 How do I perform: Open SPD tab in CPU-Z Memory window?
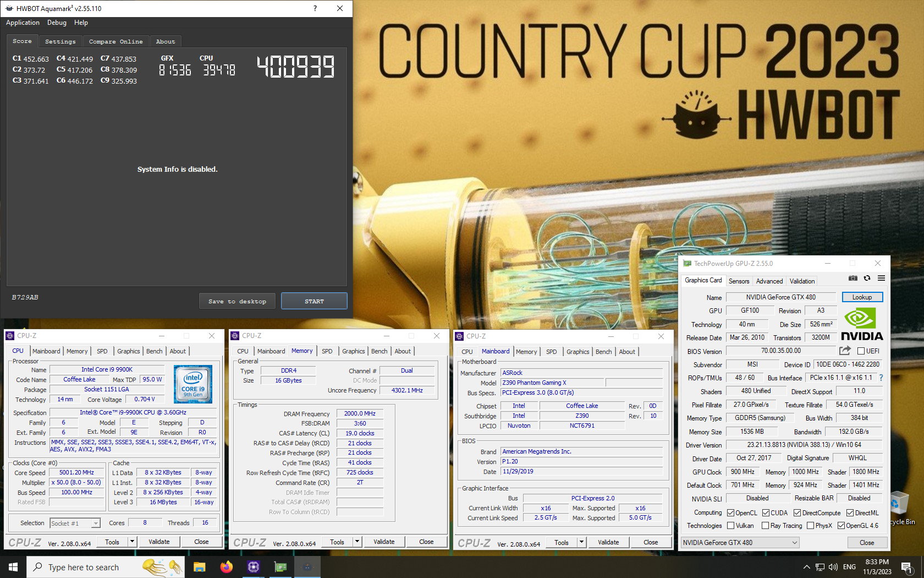pyautogui.click(x=327, y=351)
